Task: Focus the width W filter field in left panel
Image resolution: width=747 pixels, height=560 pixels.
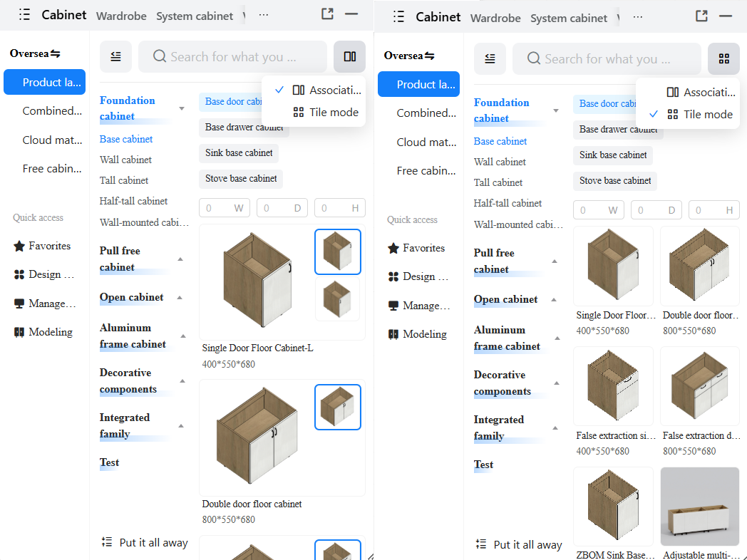Action: (x=225, y=208)
